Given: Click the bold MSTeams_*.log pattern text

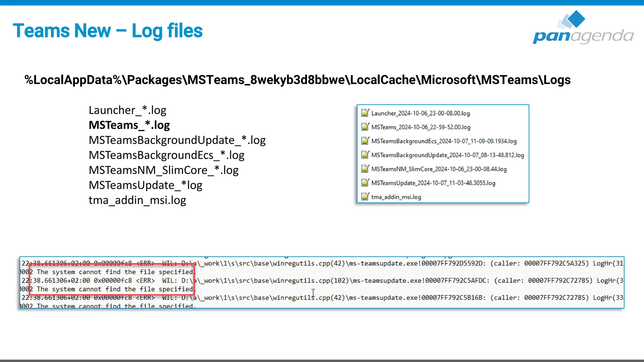Looking at the screenshot, I should (129, 125).
